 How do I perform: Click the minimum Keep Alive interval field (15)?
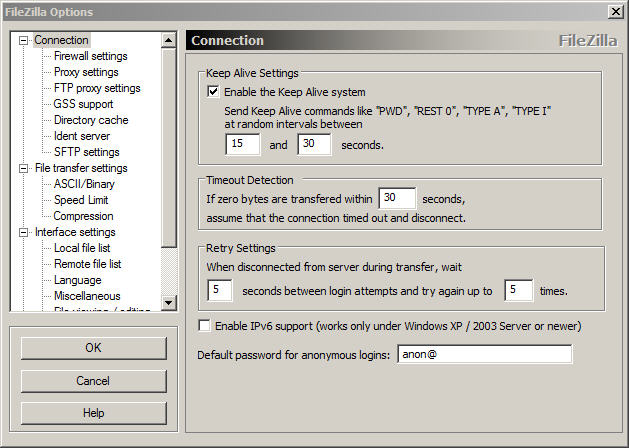point(242,144)
